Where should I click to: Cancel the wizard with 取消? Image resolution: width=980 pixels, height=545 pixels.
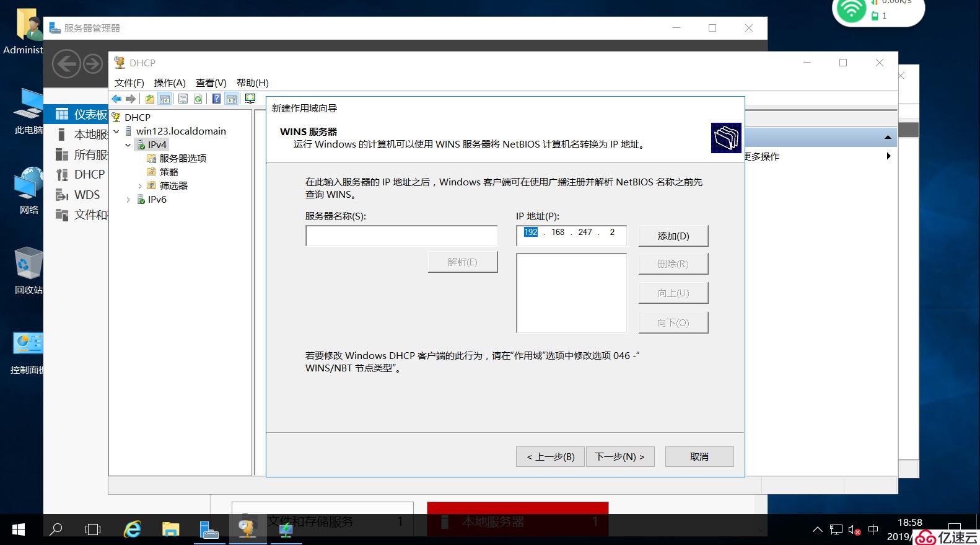[x=699, y=456]
